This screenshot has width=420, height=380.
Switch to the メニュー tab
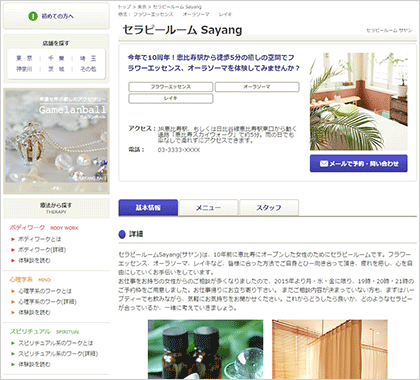(x=208, y=208)
